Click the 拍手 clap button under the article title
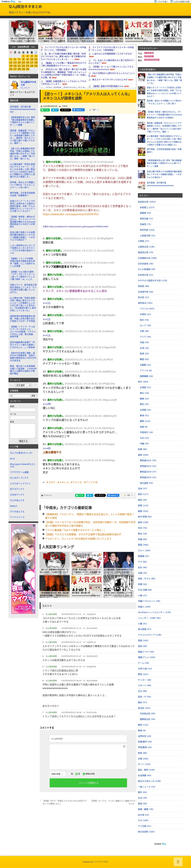This screenshot has height=868, width=191. pyautogui.click(x=94, y=110)
